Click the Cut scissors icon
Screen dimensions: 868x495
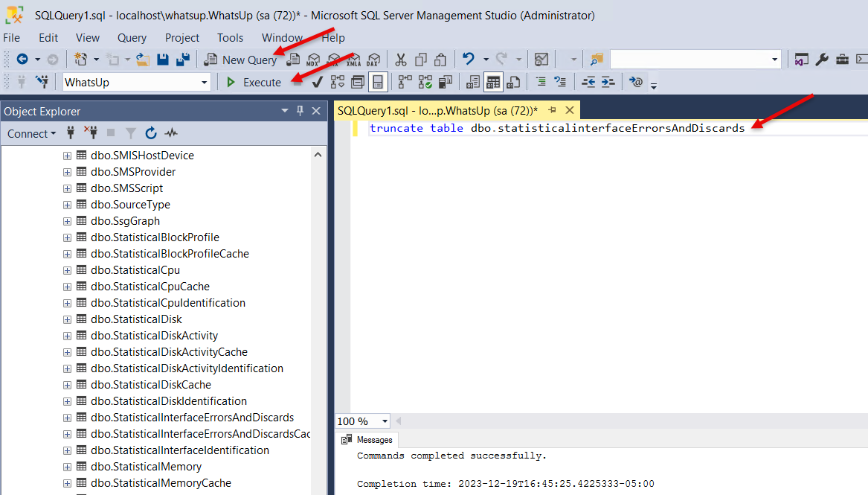[x=400, y=60]
